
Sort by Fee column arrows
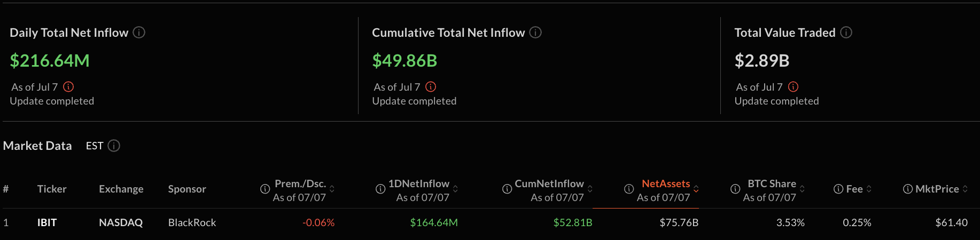coord(869,189)
